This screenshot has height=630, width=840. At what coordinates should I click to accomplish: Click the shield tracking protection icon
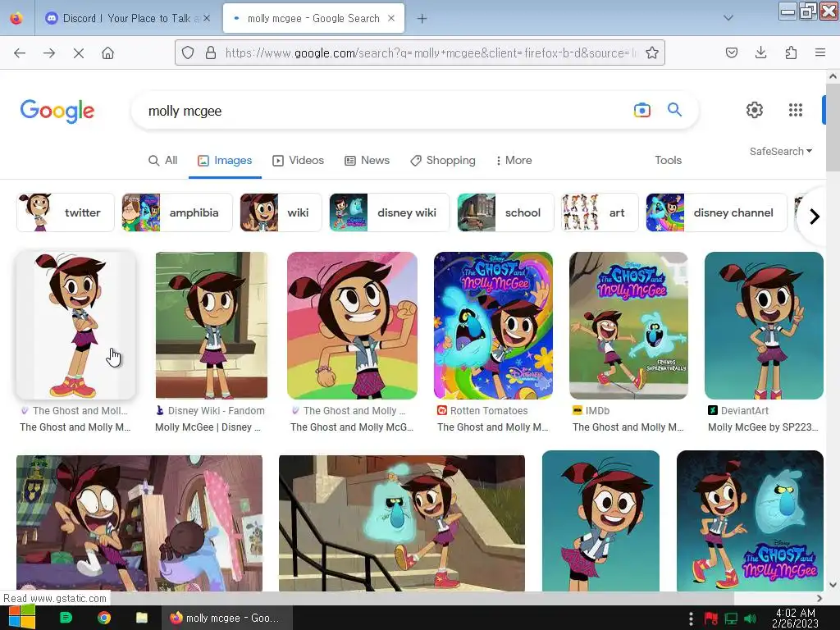click(188, 52)
